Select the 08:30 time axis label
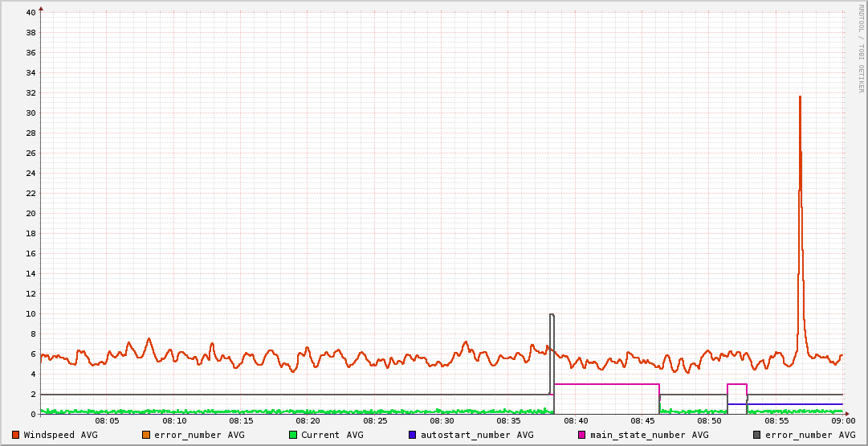The height and width of the screenshot is (446, 868). point(442,420)
